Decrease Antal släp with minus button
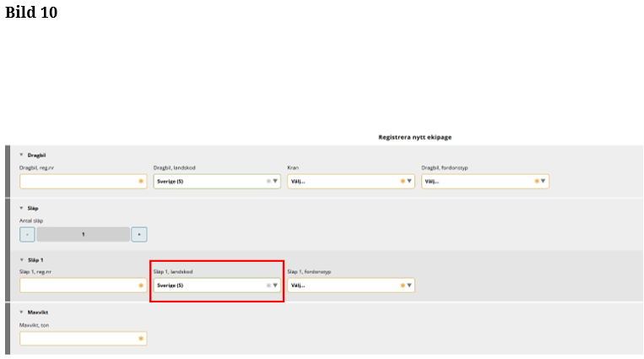Viewport: 644px width, 359px height. (27, 234)
